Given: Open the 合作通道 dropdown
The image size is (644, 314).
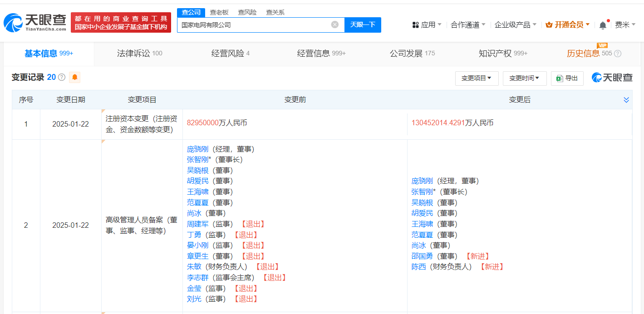Looking at the screenshot, I should 468,25.
